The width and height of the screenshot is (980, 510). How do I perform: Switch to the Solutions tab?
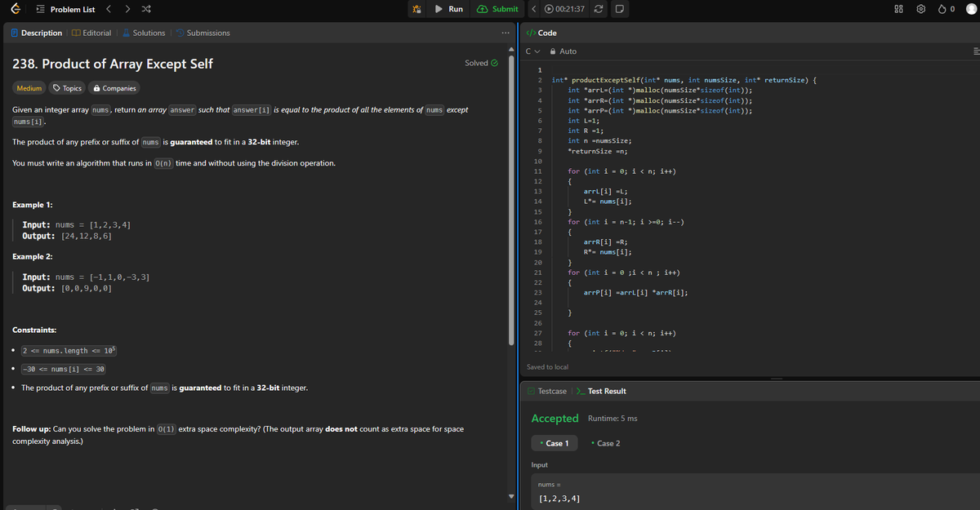tap(142, 33)
